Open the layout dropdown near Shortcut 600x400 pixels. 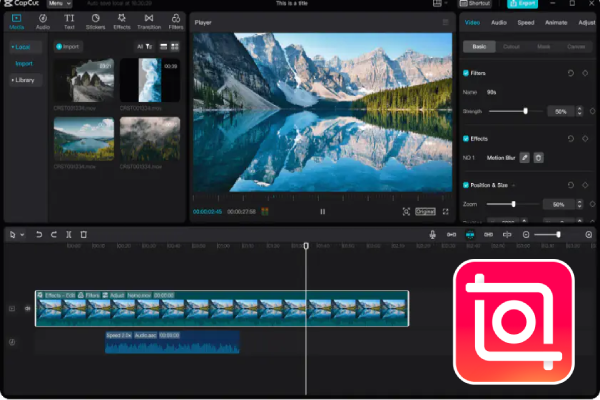pos(440,3)
